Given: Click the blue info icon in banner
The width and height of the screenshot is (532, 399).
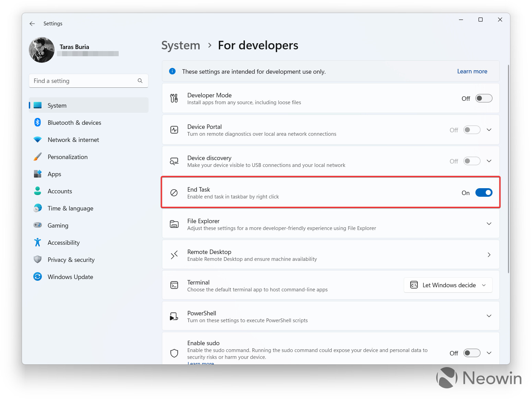Looking at the screenshot, I should click(173, 71).
